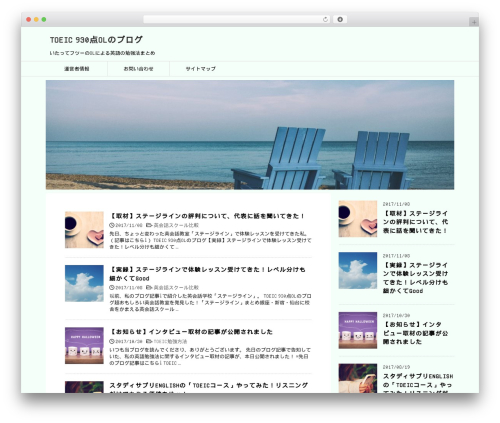The height and width of the screenshot is (423, 500).
Task: Click the blog title TOEIC 930点OLのブログ
Action: click(96, 40)
